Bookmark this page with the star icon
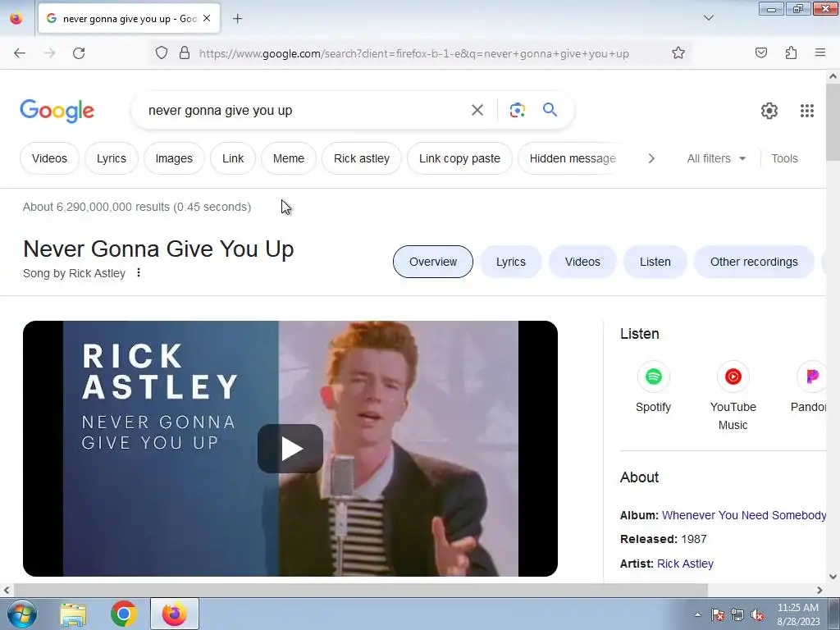Image resolution: width=840 pixels, height=630 pixels. point(678,53)
